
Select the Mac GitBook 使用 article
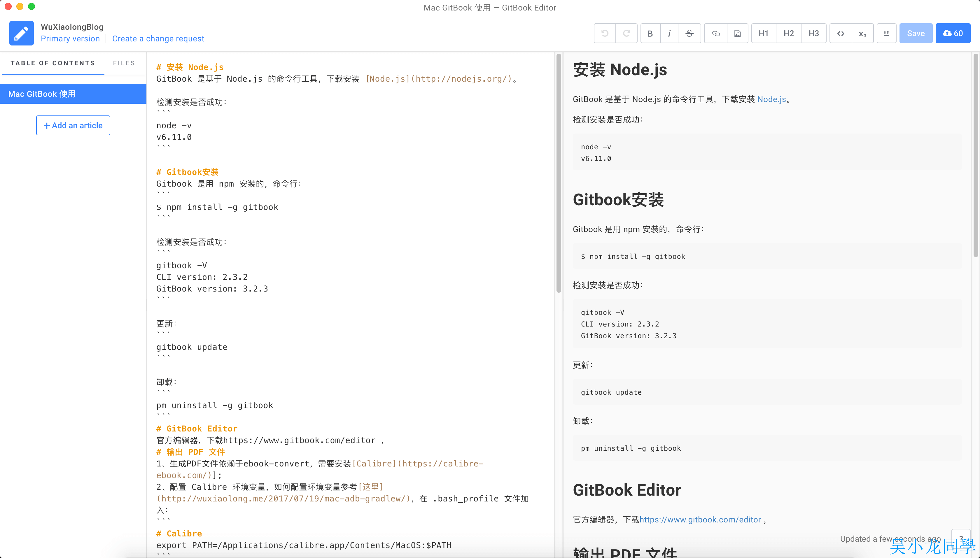click(x=73, y=94)
